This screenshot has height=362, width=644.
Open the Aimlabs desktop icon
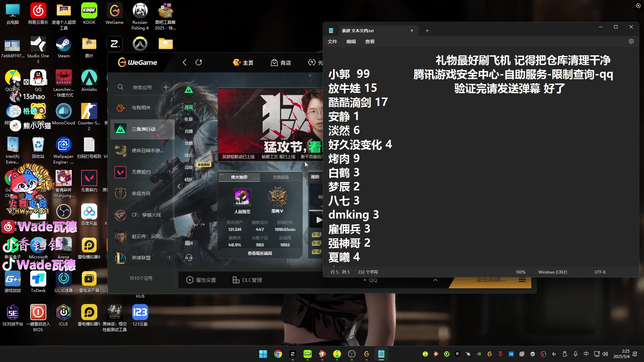click(89, 81)
